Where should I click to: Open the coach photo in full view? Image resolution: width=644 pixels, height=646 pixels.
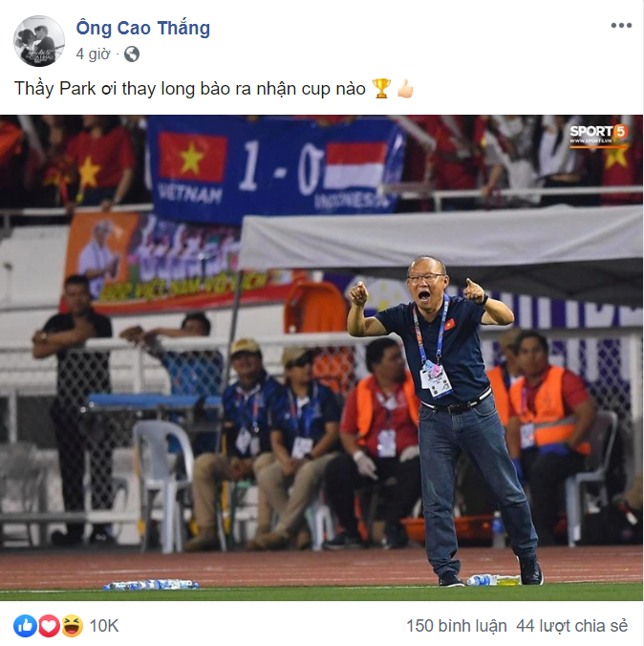pyautogui.click(x=321, y=357)
